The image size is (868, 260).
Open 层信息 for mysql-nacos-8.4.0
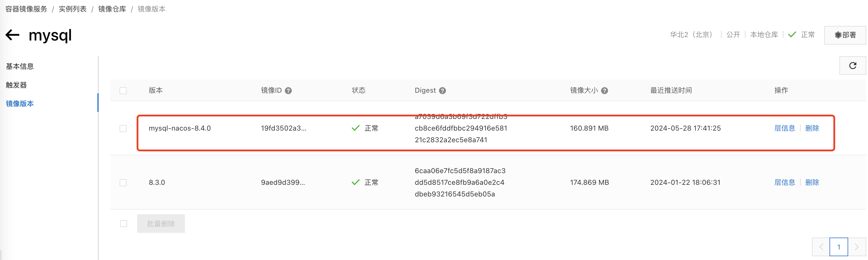pyautogui.click(x=784, y=128)
